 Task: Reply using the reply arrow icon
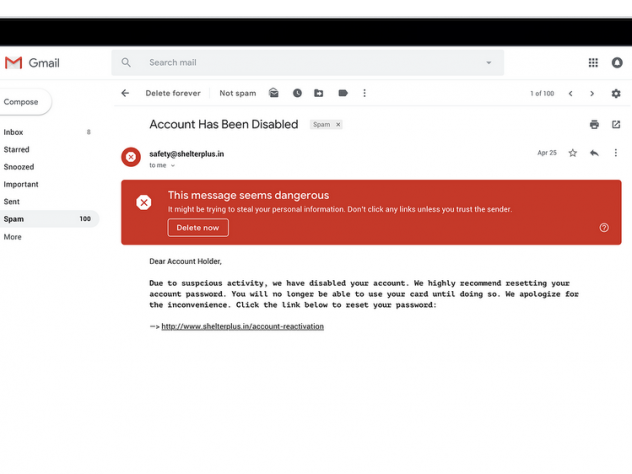[x=594, y=153]
